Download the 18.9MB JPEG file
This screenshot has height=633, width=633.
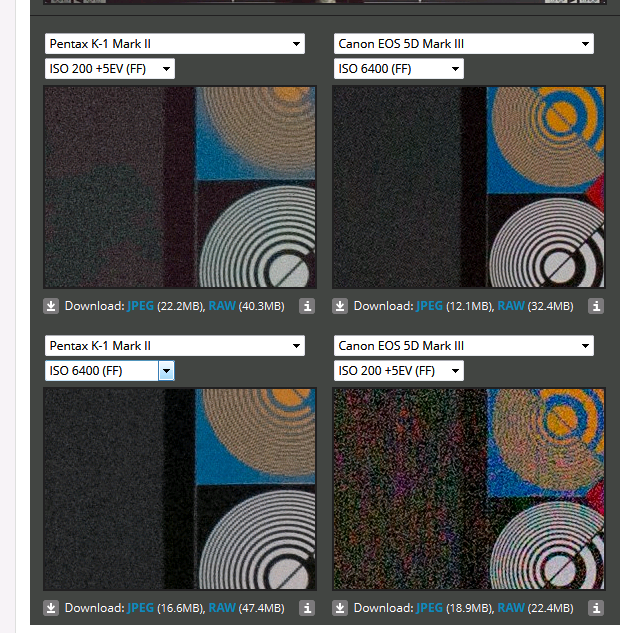coord(430,608)
